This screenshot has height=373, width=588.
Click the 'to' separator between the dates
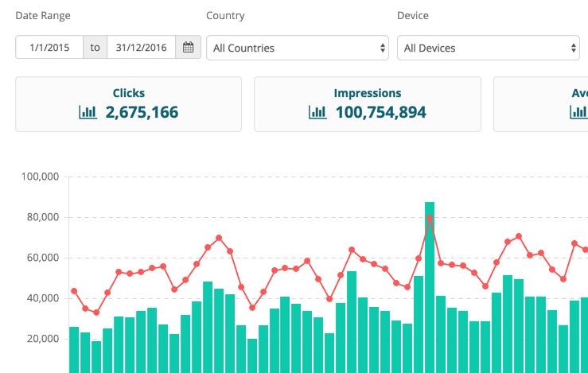point(95,48)
